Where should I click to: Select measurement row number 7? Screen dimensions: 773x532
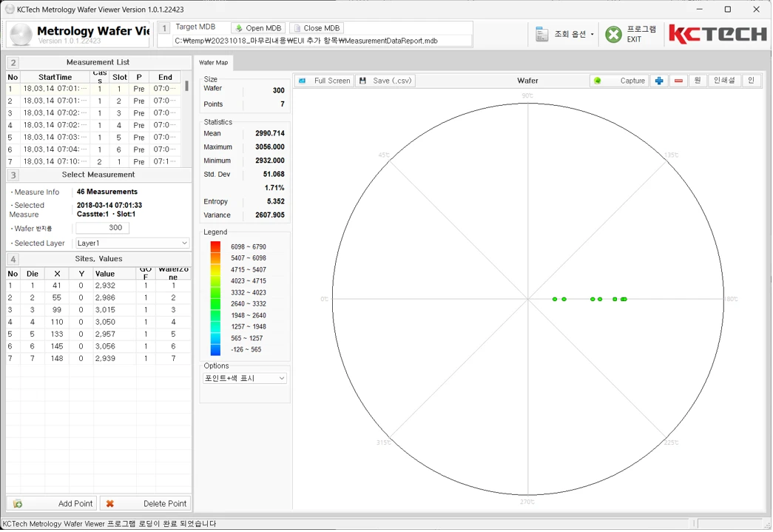coord(93,161)
